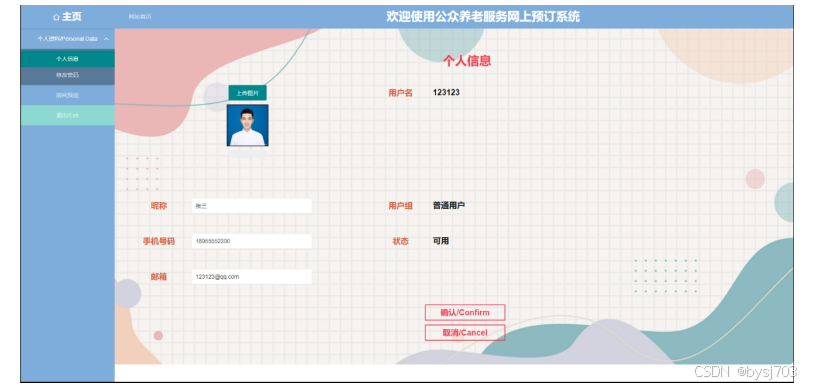Focus the 邮箱 email input field

[x=251, y=277]
